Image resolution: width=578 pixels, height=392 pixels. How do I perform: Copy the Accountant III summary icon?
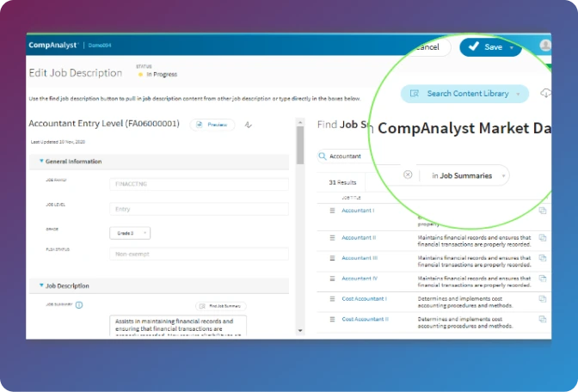pyautogui.click(x=543, y=258)
